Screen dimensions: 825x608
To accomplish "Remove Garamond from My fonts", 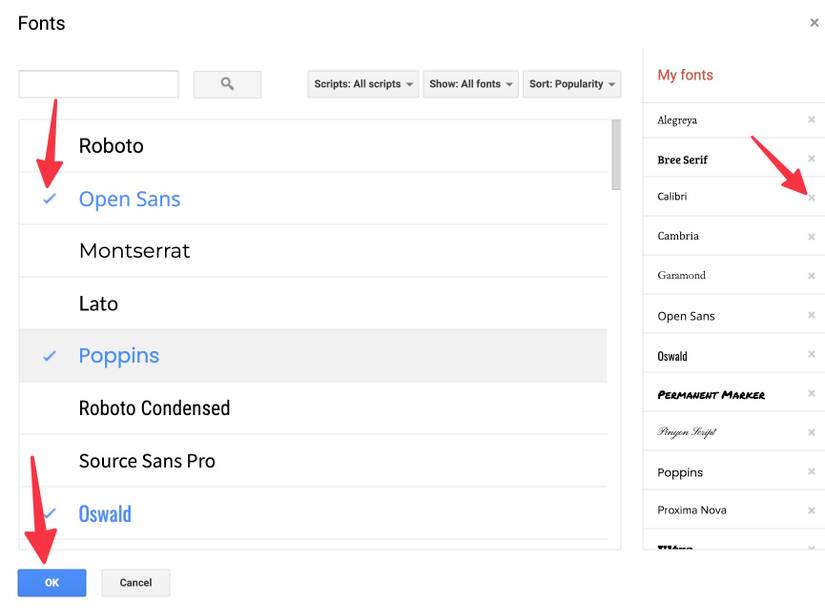I will click(x=811, y=276).
